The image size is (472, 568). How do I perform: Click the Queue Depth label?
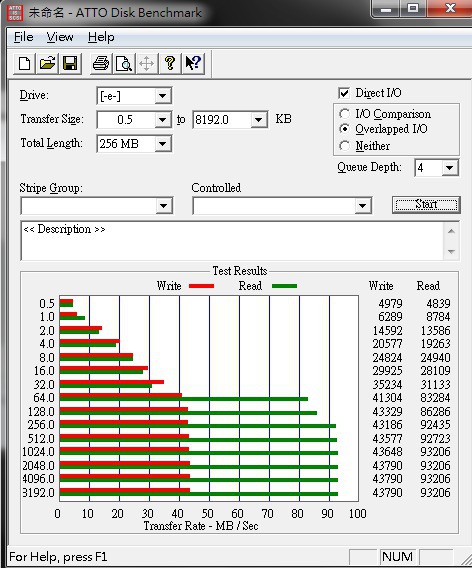(x=369, y=167)
